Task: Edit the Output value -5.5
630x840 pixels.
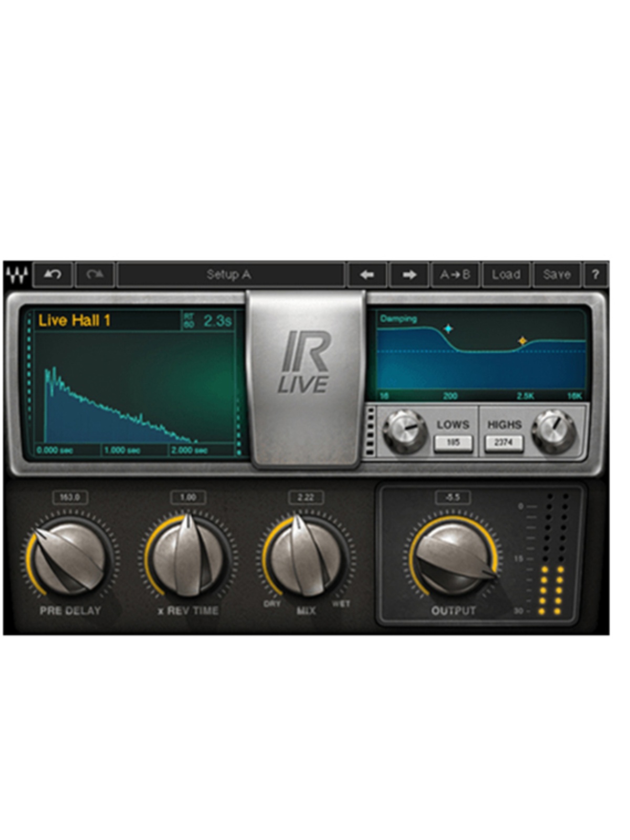Action: click(x=453, y=497)
